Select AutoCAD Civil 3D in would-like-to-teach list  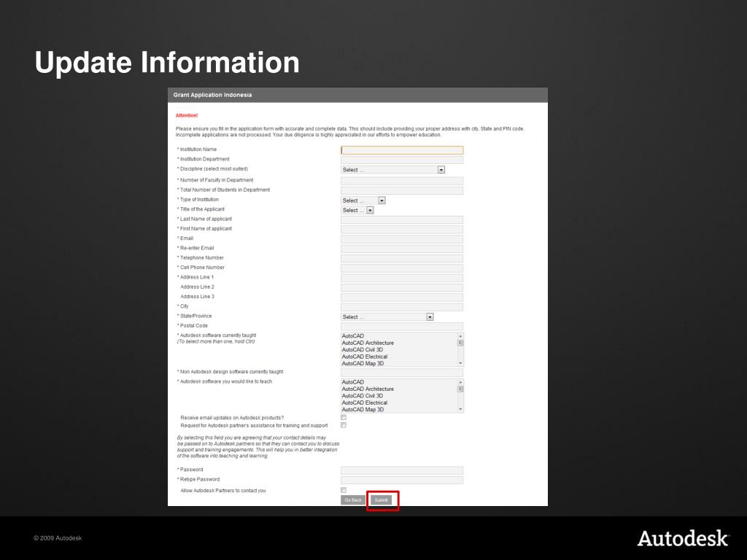(399, 396)
